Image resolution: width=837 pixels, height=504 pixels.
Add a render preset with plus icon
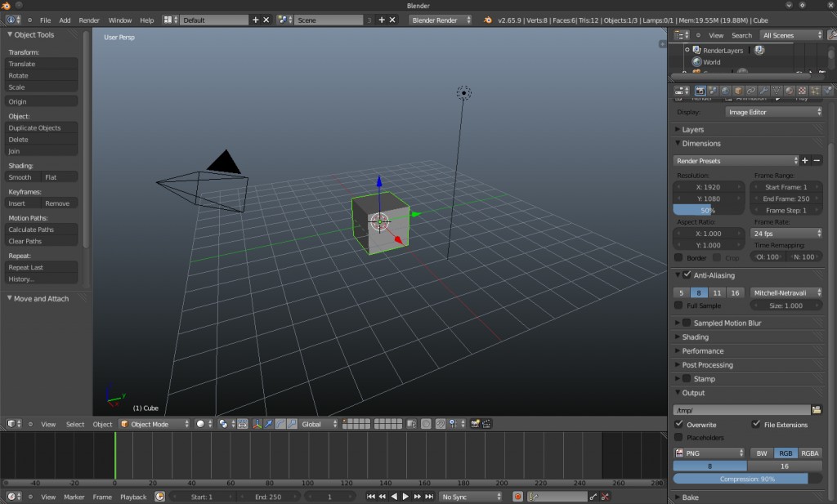[805, 161]
